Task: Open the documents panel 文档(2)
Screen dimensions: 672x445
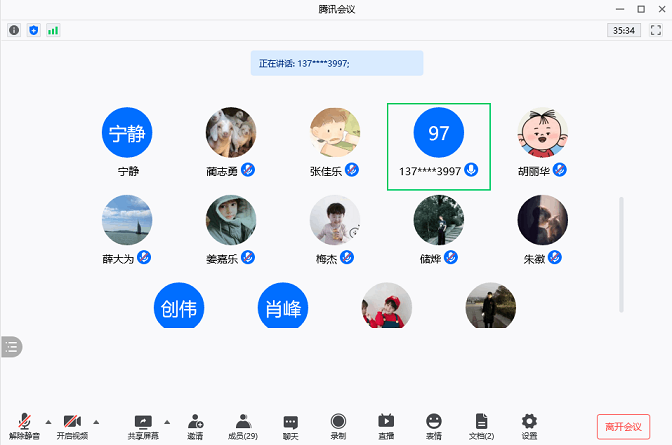Action: coord(482,426)
